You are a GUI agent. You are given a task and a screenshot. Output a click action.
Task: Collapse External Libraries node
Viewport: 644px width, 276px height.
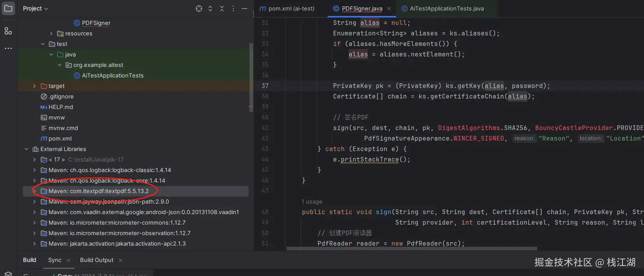pos(26,149)
